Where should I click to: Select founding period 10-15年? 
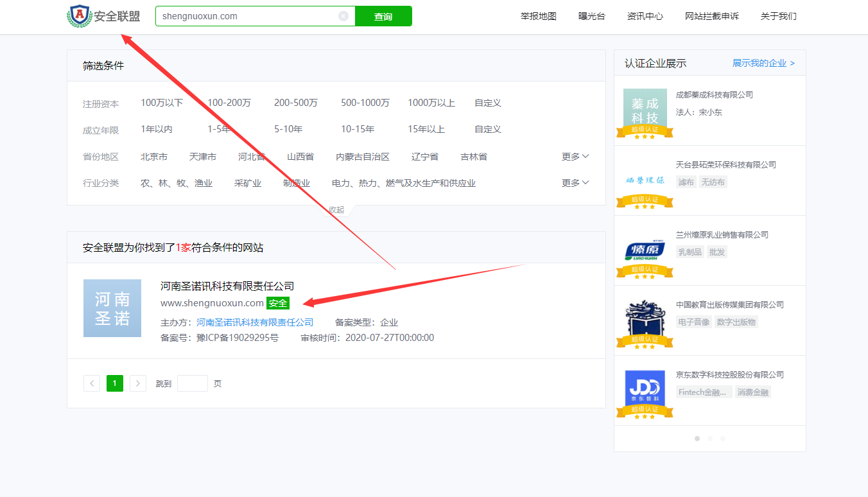coord(358,129)
